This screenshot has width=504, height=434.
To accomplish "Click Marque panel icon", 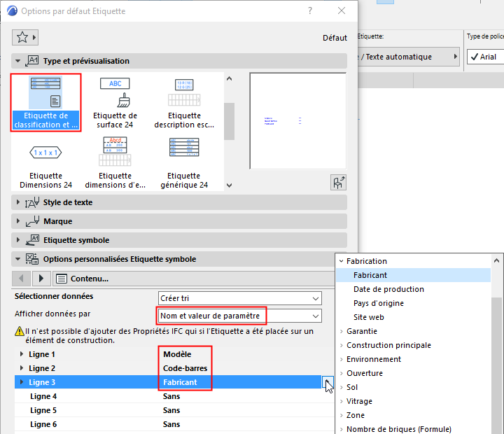I will pyautogui.click(x=32, y=221).
